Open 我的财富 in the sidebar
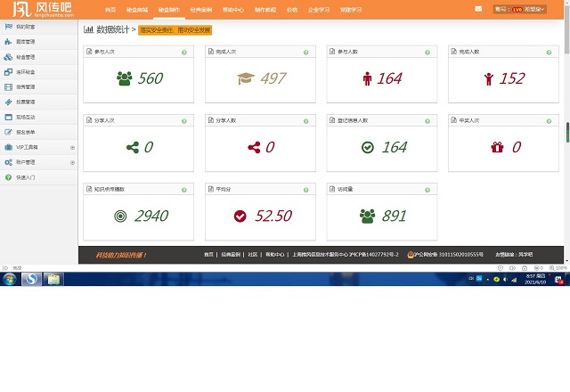 click(26, 27)
